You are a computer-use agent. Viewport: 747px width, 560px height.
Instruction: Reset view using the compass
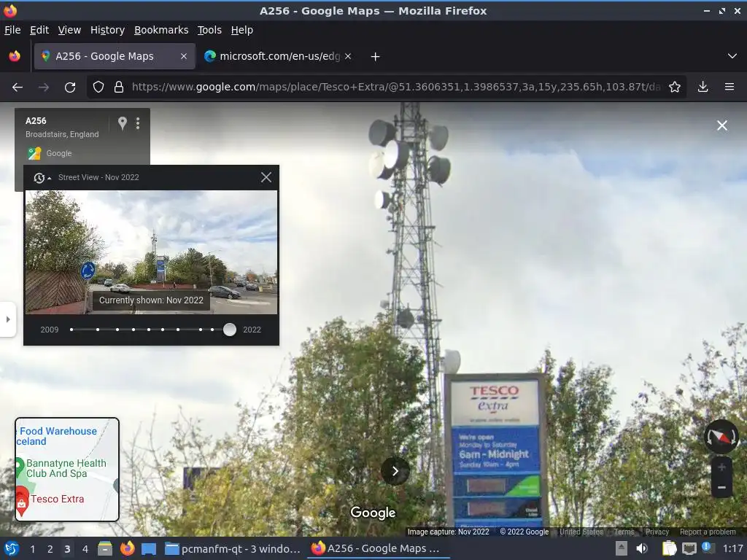point(721,437)
